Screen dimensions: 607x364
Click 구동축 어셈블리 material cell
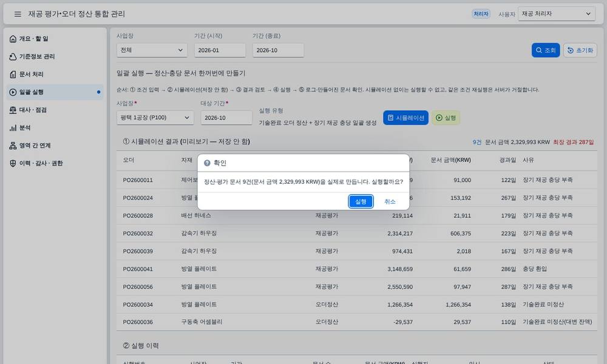click(x=202, y=322)
